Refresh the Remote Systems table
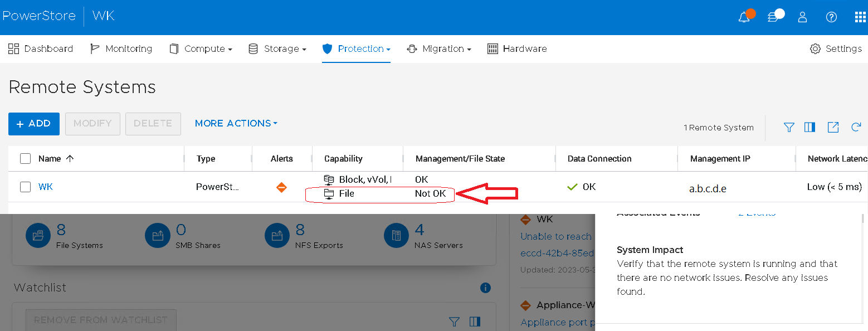868x331 pixels. click(856, 127)
